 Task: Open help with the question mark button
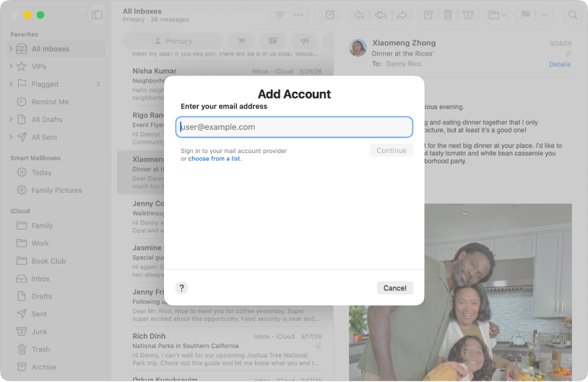click(181, 288)
